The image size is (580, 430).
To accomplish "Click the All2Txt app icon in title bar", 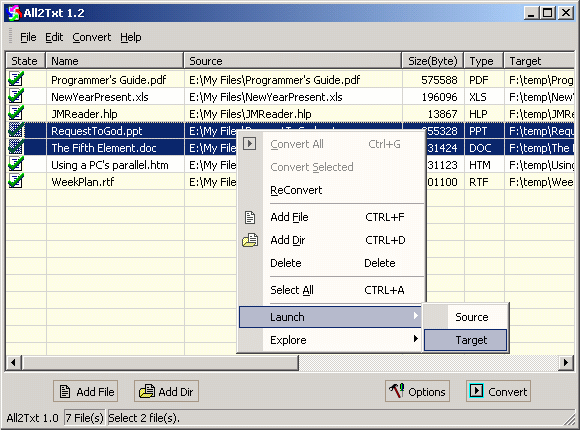I will tap(14, 13).
